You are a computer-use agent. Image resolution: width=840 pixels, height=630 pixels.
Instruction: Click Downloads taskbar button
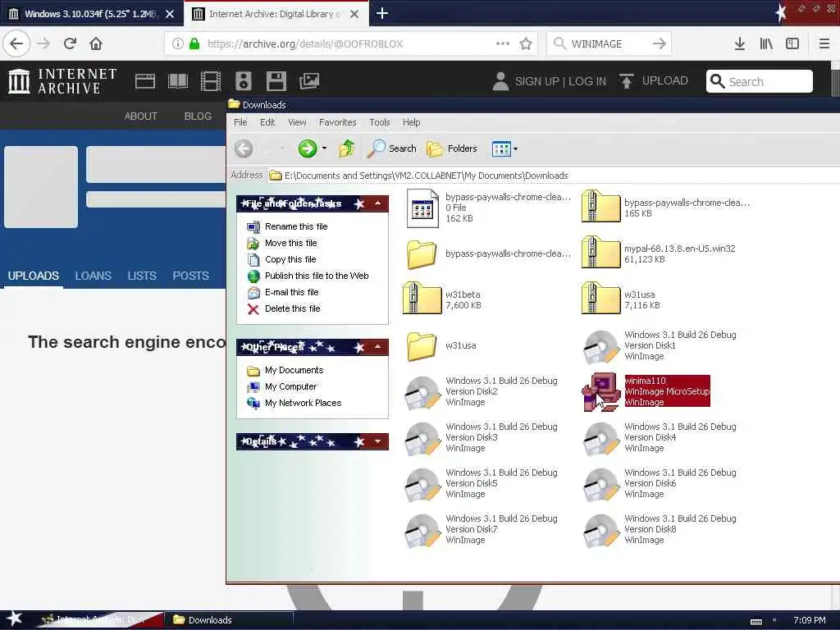[229, 620]
